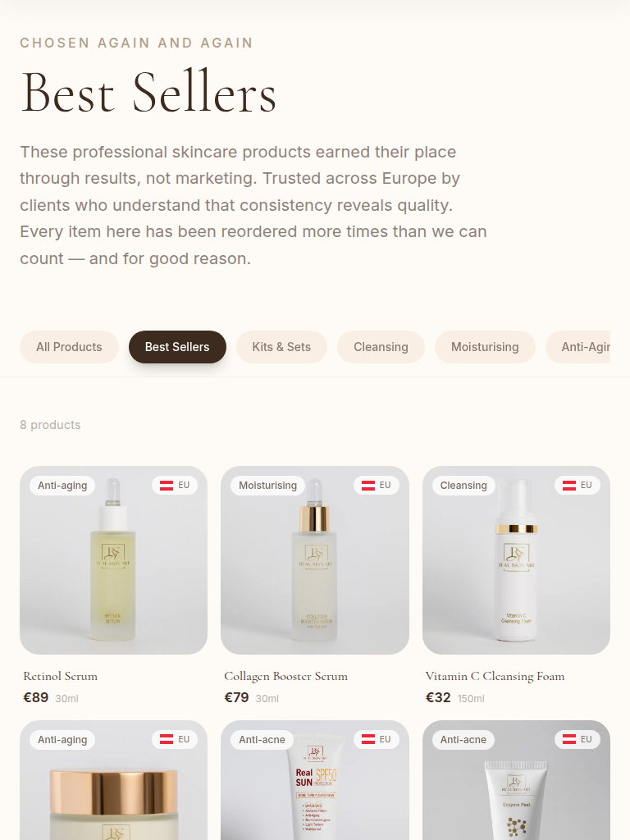Open the Kits & Sets category
Image resolution: width=630 pixels, height=840 pixels.
click(281, 347)
